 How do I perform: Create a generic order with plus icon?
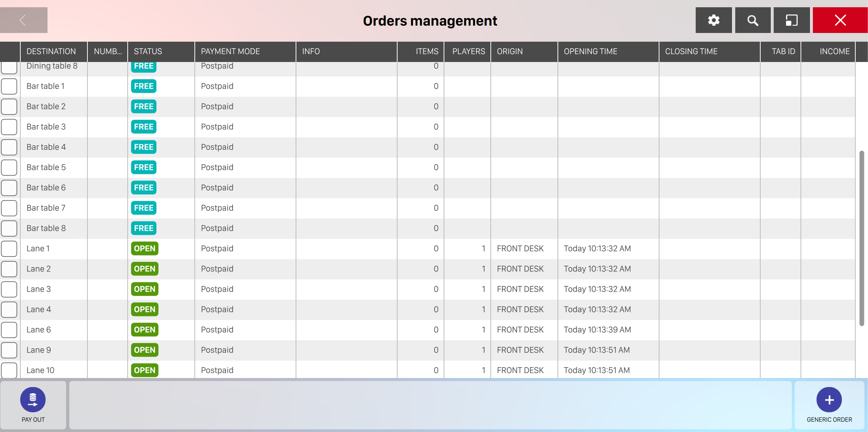[x=829, y=400]
